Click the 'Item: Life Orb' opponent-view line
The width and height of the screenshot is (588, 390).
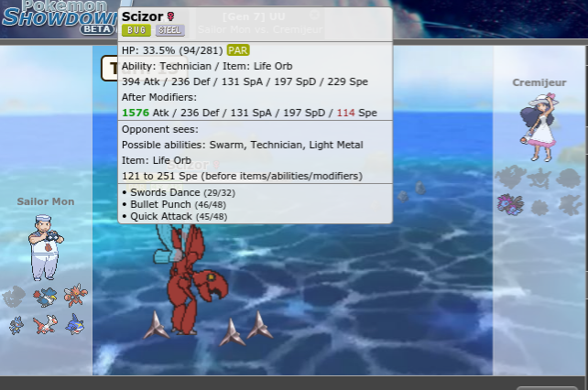click(157, 160)
